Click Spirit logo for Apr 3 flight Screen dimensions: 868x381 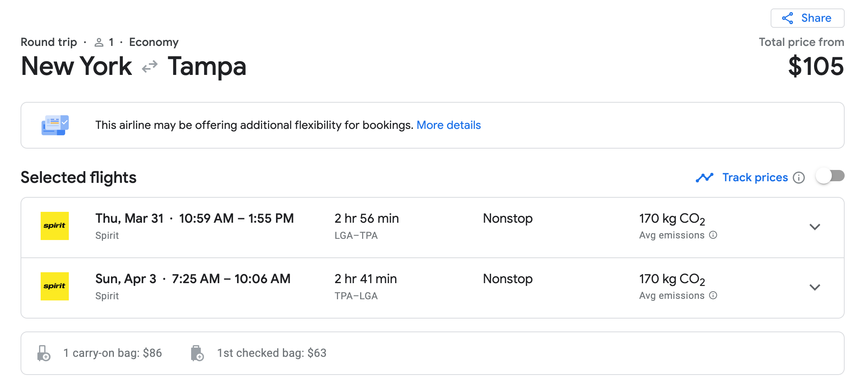[x=55, y=286]
